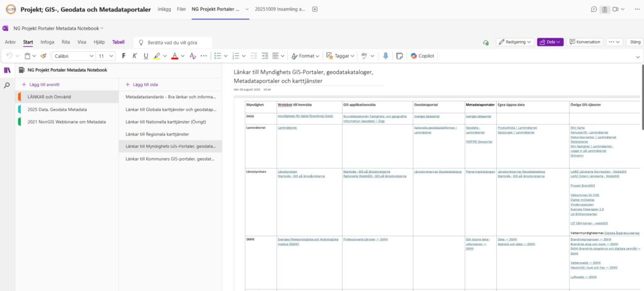Click the Format Painter brush icon
Image resolution: width=644 pixels, height=291 pixels.
[x=43, y=56]
